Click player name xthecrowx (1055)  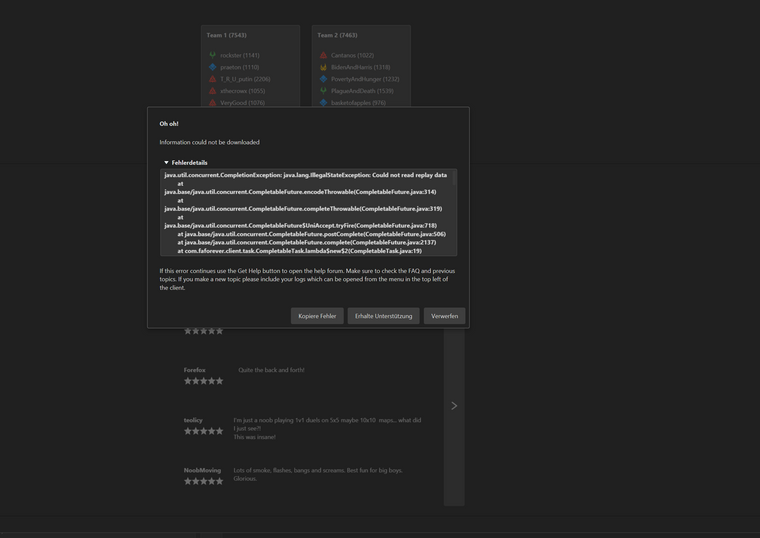point(242,91)
